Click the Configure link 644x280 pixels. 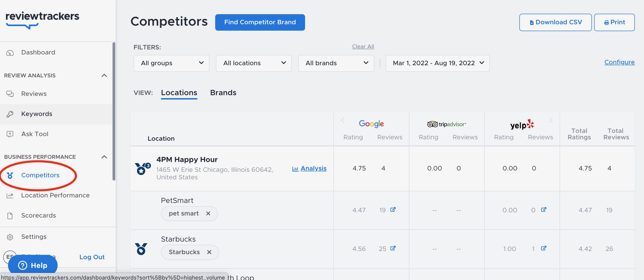pos(619,62)
